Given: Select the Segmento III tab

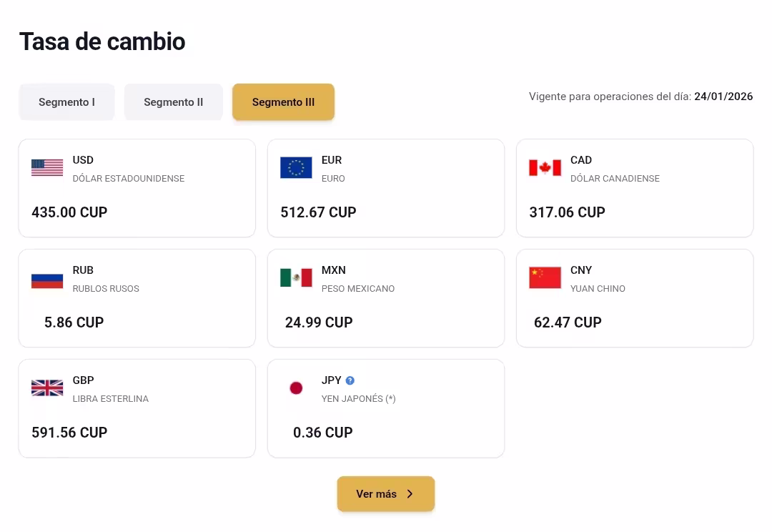Looking at the screenshot, I should click(283, 102).
